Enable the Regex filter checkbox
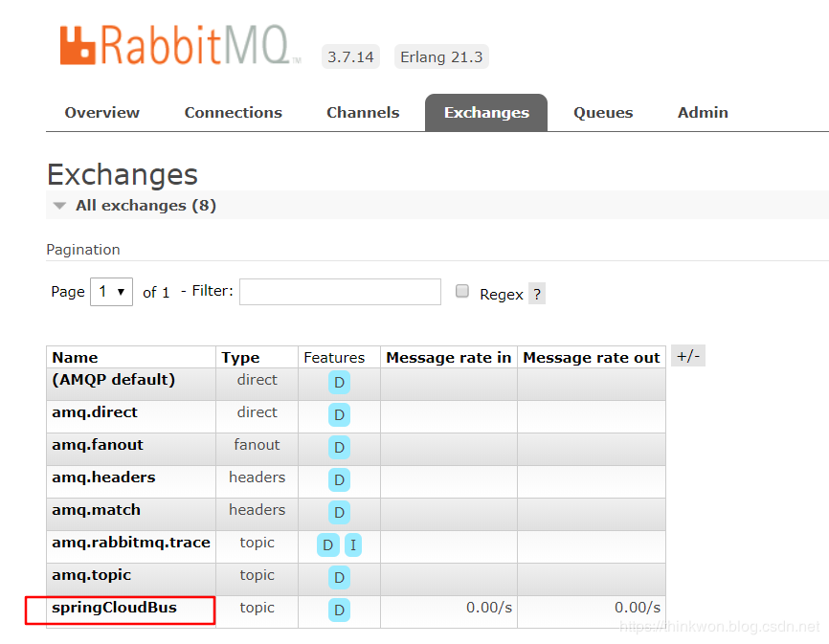This screenshot has width=829, height=644. 462,292
